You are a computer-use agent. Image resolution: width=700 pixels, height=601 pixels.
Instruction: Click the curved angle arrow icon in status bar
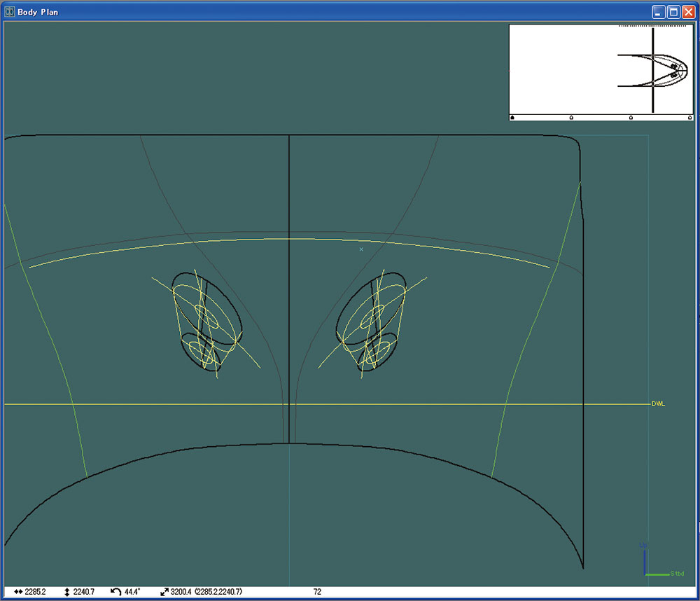(x=115, y=592)
